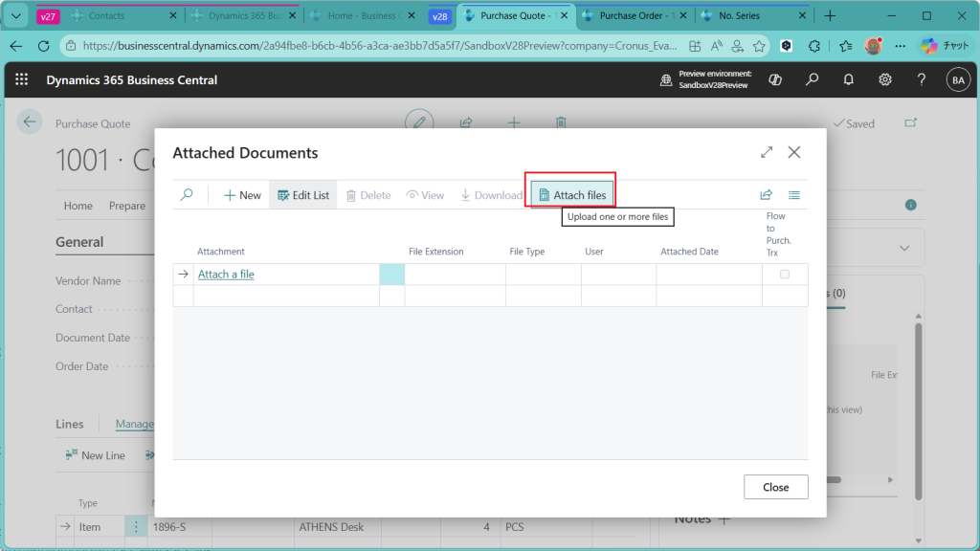Click the browser address bar
This screenshot has width=980, height=551.
click(x=383, y=46)
